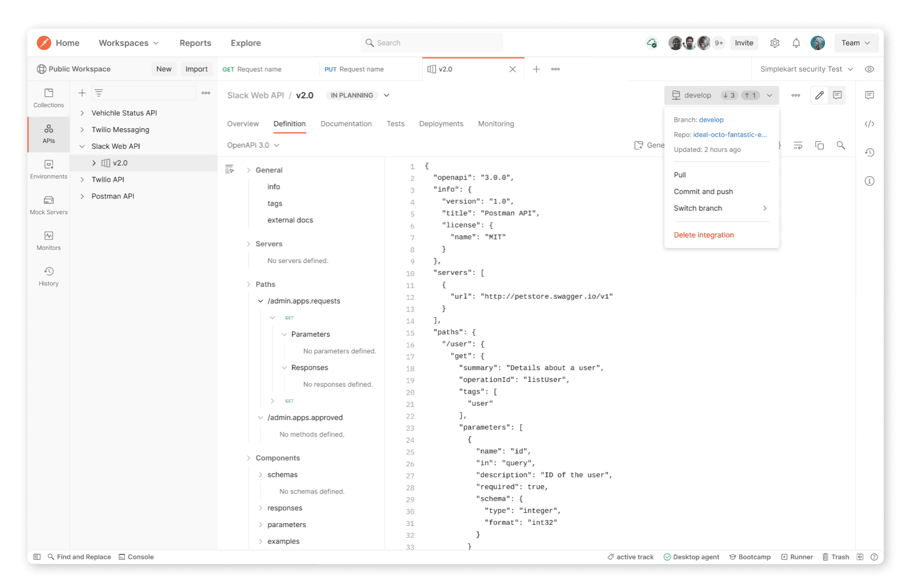Open the Workspaces dropdown

point(129,43)
